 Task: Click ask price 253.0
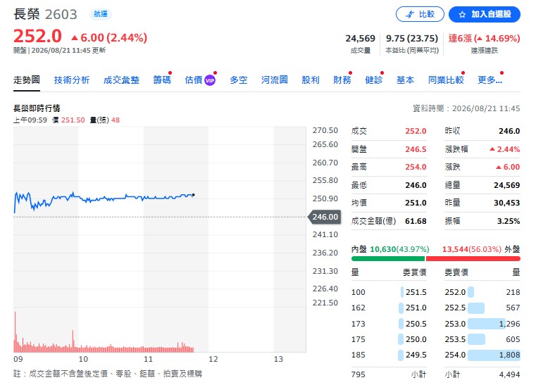455,324
